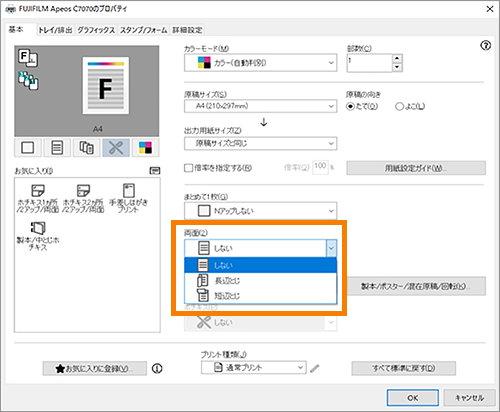Click the document layout icon under preview
This screenshot has width=500, height=412.
tap(57, 147)
